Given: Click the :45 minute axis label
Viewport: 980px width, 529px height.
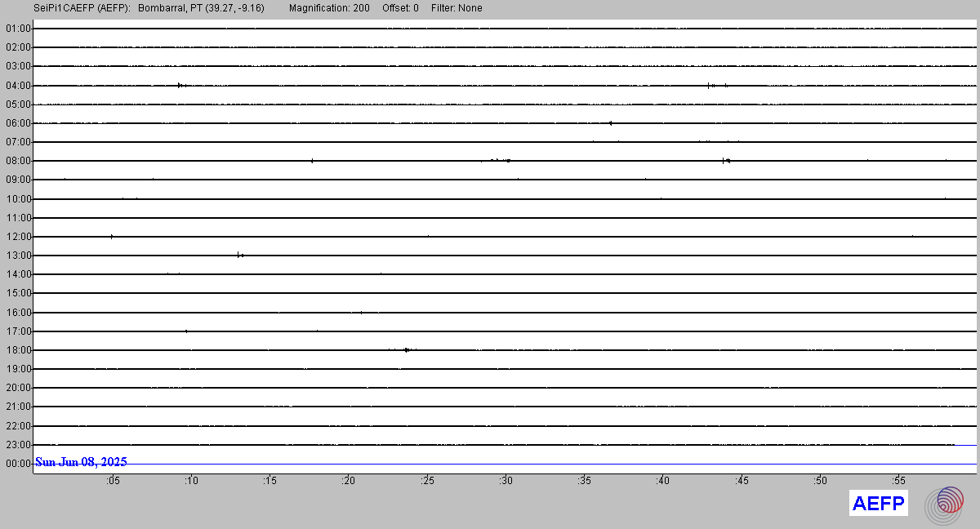Looking at the screenshot, I should (x=741, y=481).
